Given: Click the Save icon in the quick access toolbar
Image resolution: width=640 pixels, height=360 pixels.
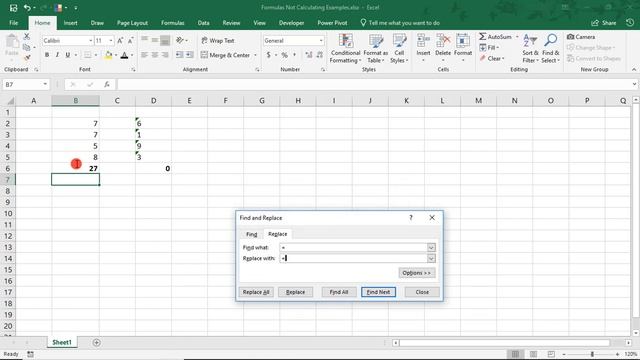Looking at the screenshot, I should [13, 8].
